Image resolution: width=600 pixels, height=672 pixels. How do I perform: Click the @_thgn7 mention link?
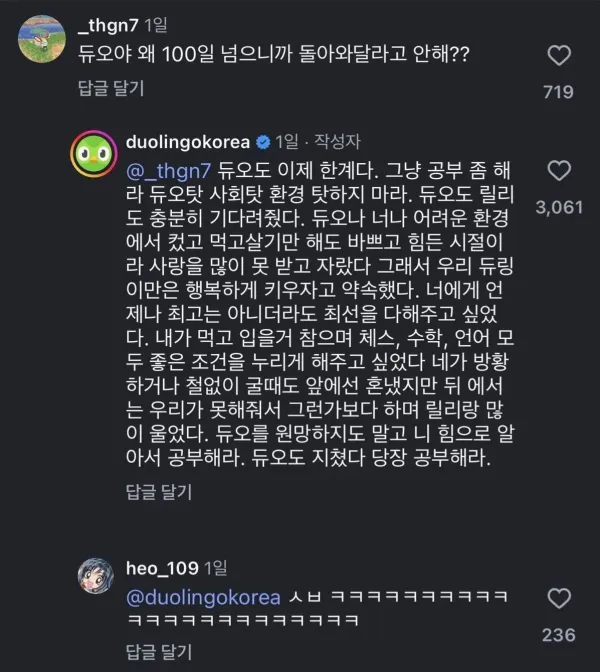168,171
